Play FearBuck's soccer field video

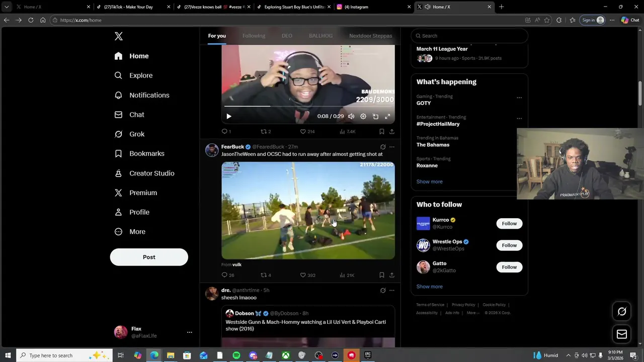308,210
